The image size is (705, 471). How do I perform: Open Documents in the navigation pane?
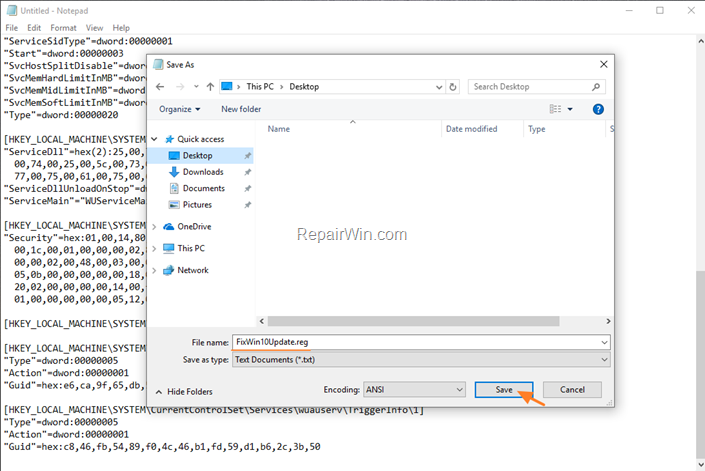pos(203,188)
